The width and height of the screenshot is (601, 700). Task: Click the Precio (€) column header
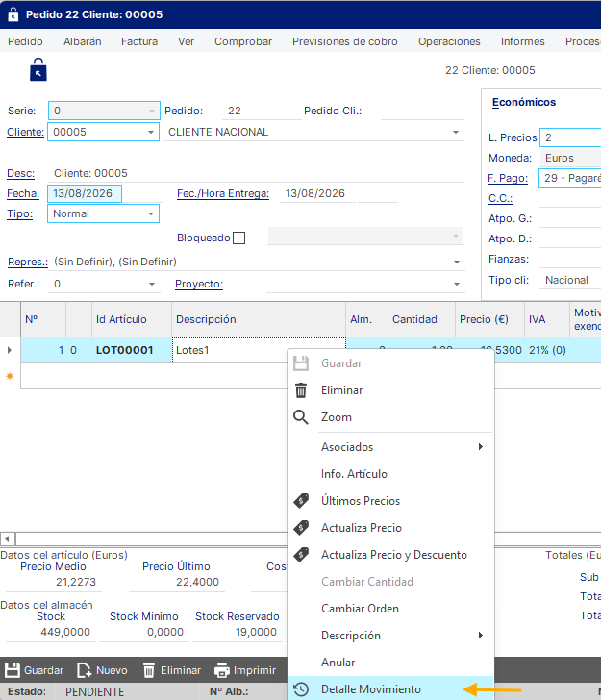coord(489,319)
